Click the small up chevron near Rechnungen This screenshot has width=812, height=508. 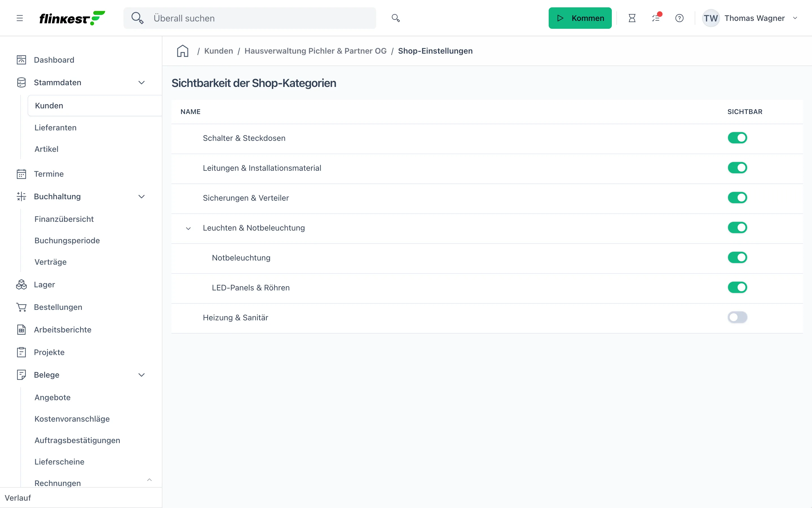pos(149,480)
